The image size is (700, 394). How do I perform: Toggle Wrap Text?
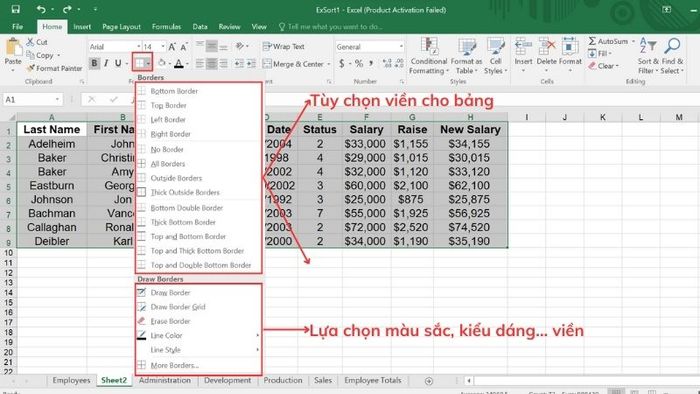(283, 46)
